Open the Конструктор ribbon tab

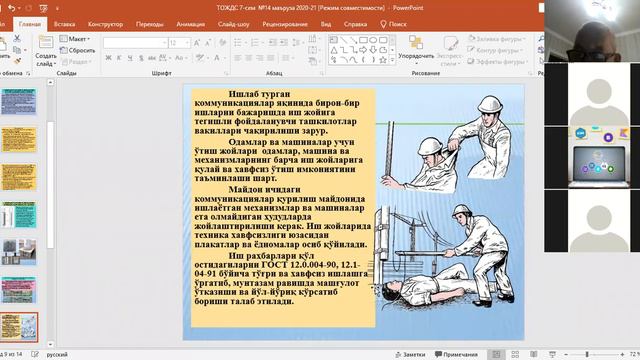pyautogui.click(x=105, y=24)
